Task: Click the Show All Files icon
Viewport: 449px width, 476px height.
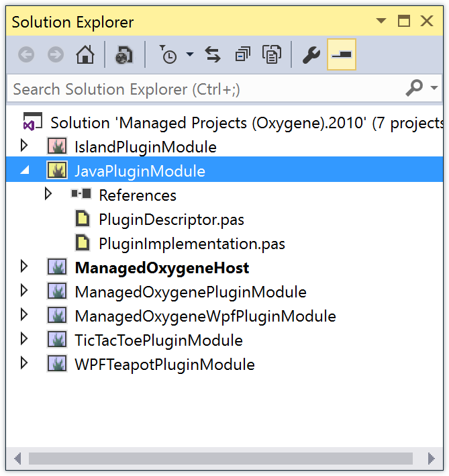Action: click(x=272, y=54)
